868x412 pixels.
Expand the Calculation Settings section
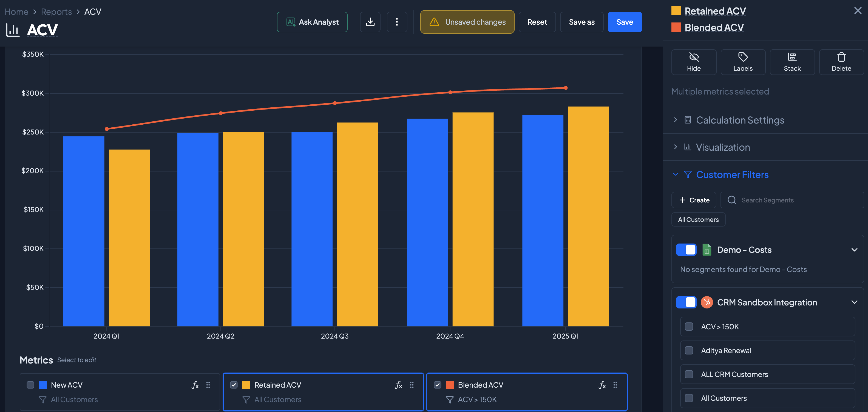point(740,120)
